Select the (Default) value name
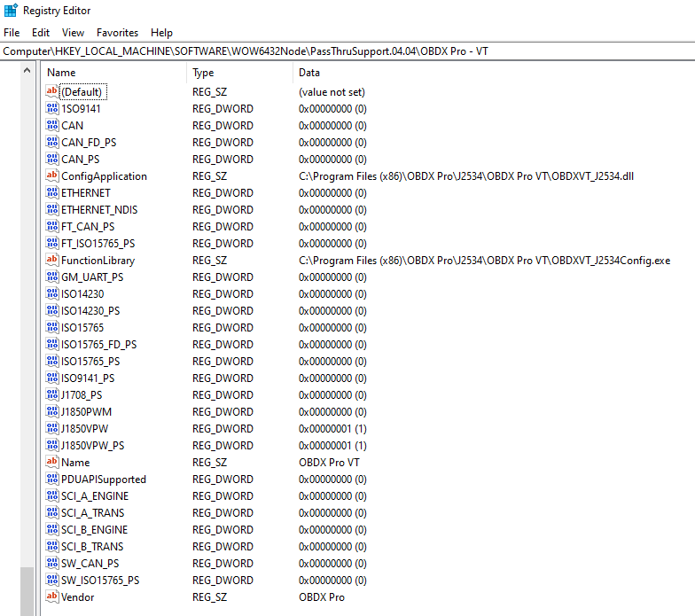The width and height of the screenshot is (695, 616). (82, 92)
